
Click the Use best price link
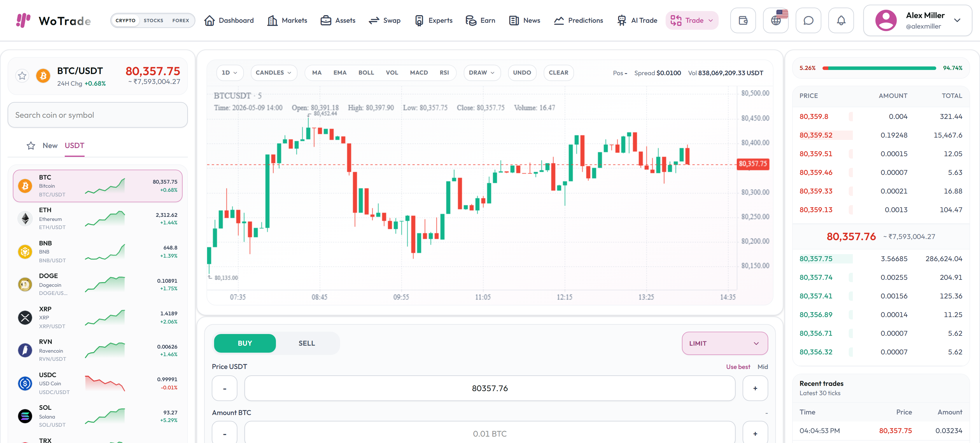(x=738, y=367)
